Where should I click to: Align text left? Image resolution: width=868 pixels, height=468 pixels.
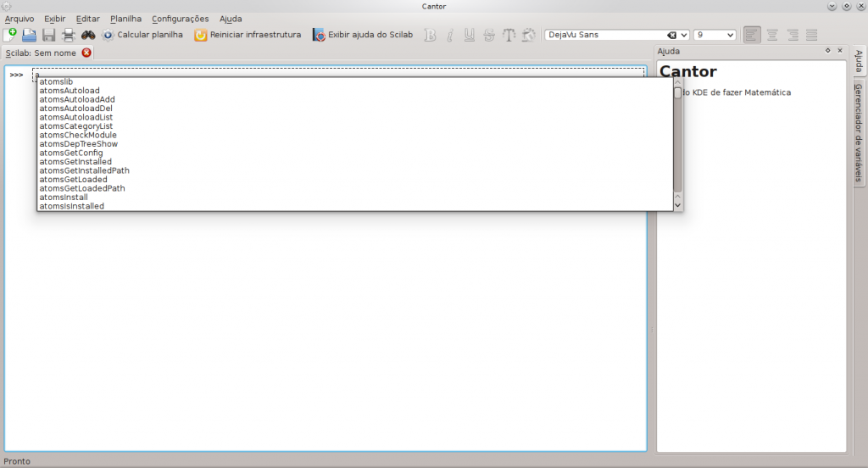click(x=752, y=35)
